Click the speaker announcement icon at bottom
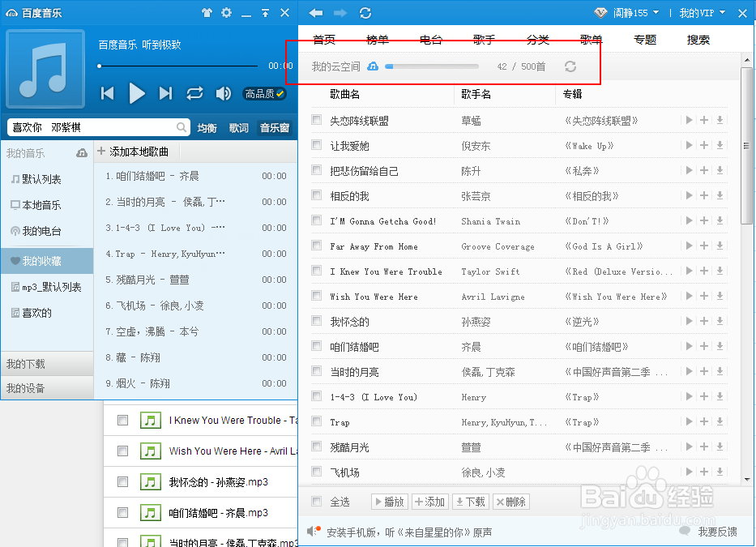Viewport: 756px width, 547px height. pos(314,531)
